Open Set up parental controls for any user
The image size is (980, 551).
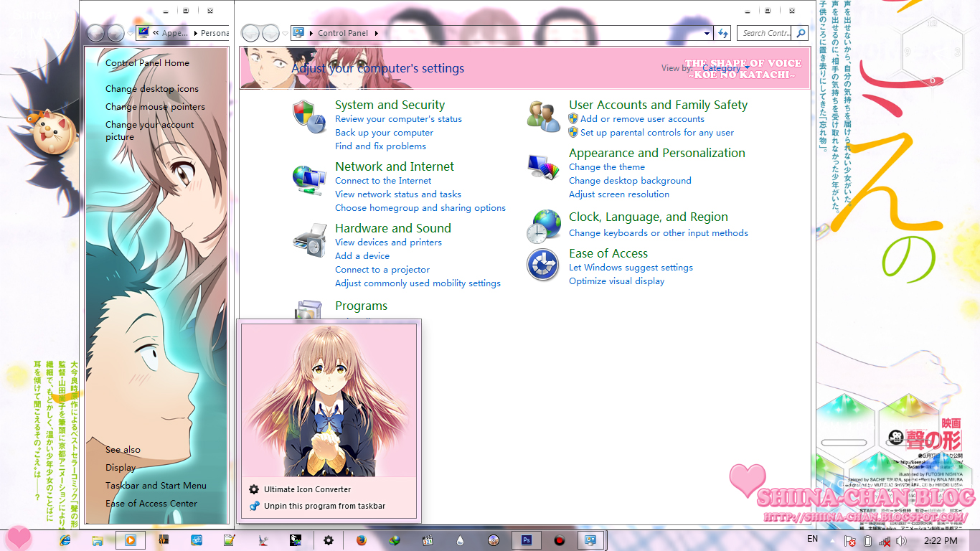[x=657, y=133]
